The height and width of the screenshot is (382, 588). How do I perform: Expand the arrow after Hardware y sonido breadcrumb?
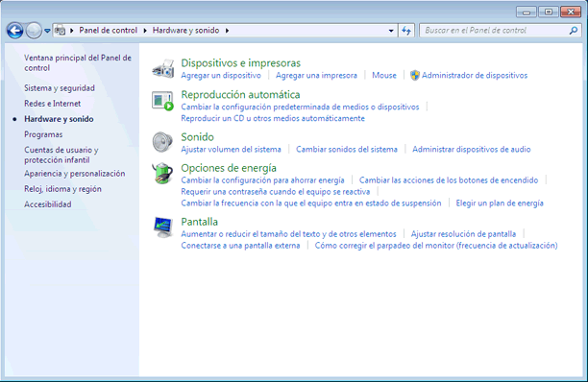tap(228, 31)
